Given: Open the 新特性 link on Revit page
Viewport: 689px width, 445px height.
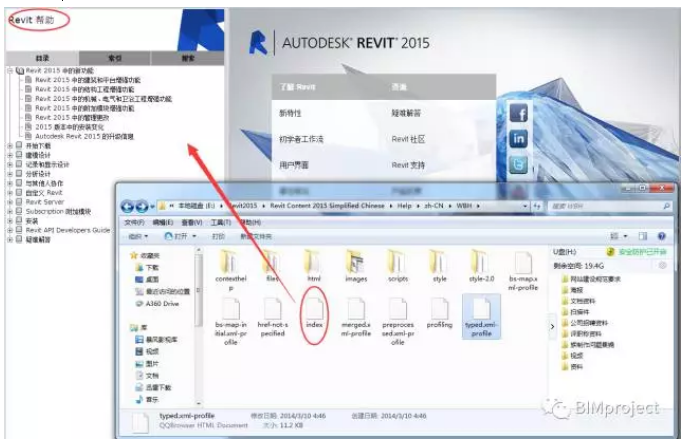Looking at the screenshot, I should [290, 113].
